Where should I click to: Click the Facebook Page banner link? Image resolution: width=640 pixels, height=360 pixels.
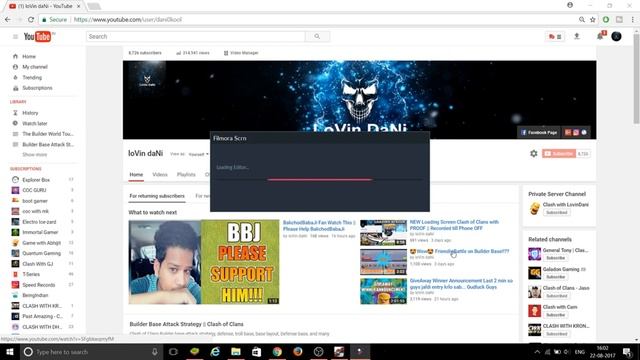tap(539, 132)
